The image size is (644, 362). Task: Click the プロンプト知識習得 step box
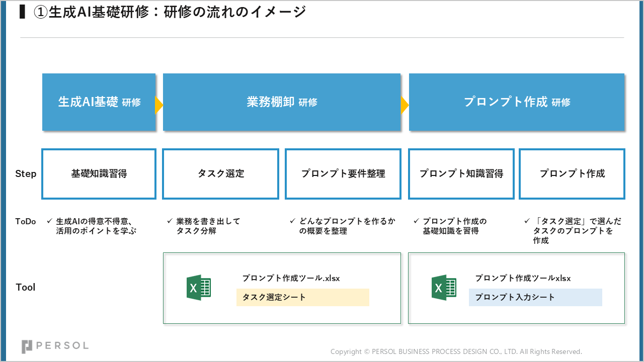click(461, 174)
